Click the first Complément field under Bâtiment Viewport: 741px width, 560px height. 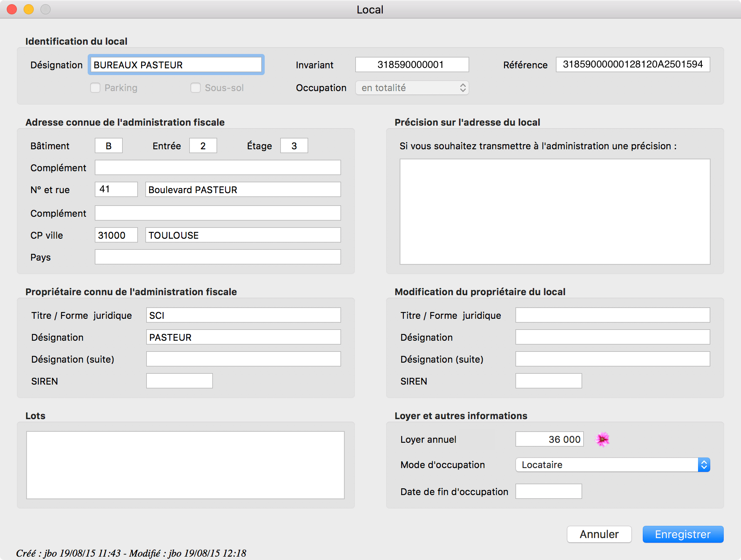pyautogui.click(x=217, y=167)
